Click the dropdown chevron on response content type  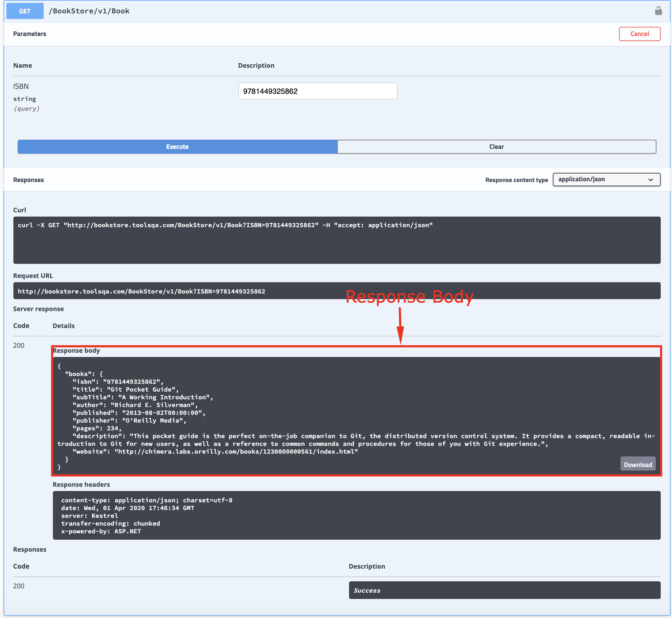point(650,180)
